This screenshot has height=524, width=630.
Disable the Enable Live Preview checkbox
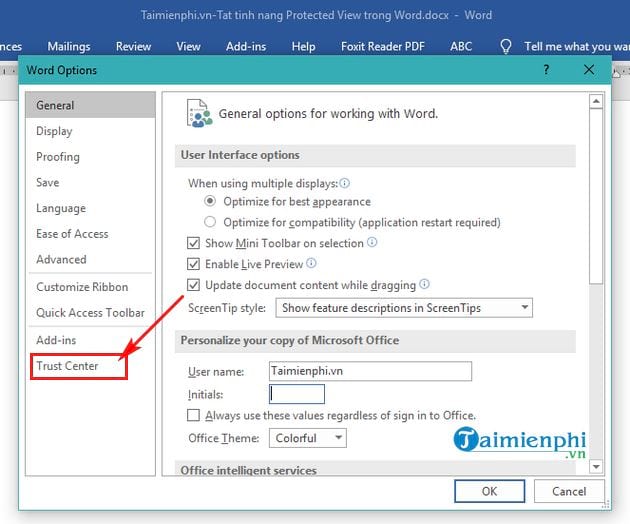pos(194,265)
